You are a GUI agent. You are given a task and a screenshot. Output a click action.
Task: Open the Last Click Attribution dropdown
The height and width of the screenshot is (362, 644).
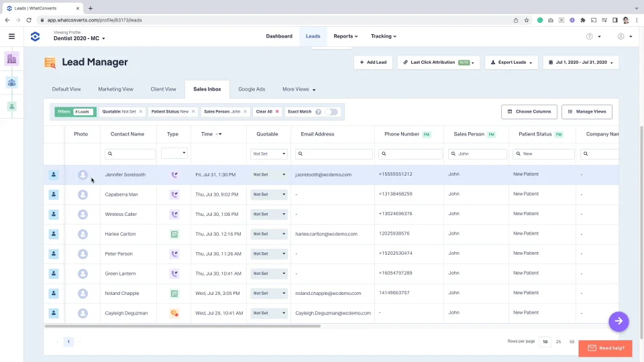click(x=439, y=62)
